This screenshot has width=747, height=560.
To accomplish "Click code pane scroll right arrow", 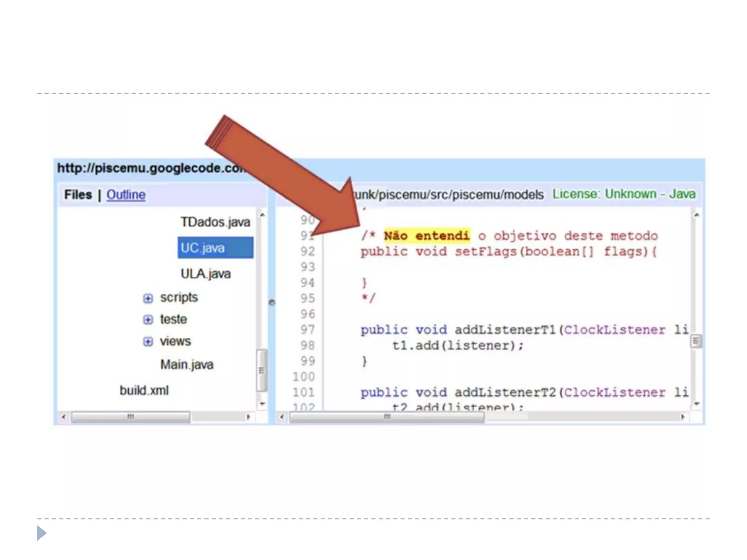I will pyautogui.click(x=683, y=417).
